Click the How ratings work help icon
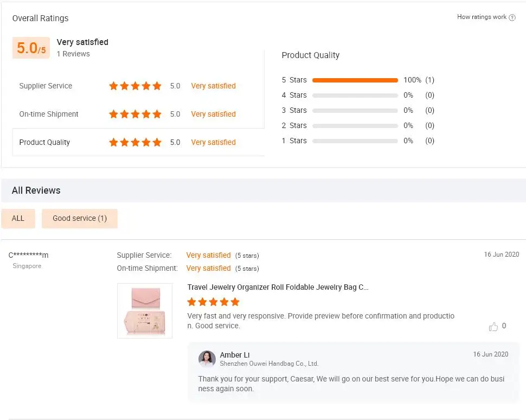The width and height of the screenshot is (526, 420). [512, 17]
